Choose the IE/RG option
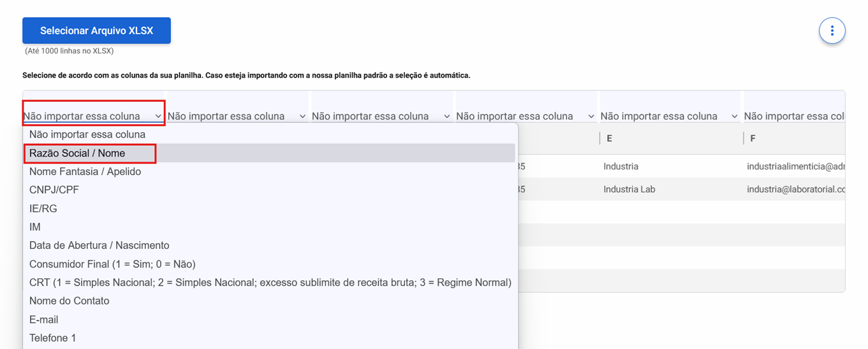 270,208
